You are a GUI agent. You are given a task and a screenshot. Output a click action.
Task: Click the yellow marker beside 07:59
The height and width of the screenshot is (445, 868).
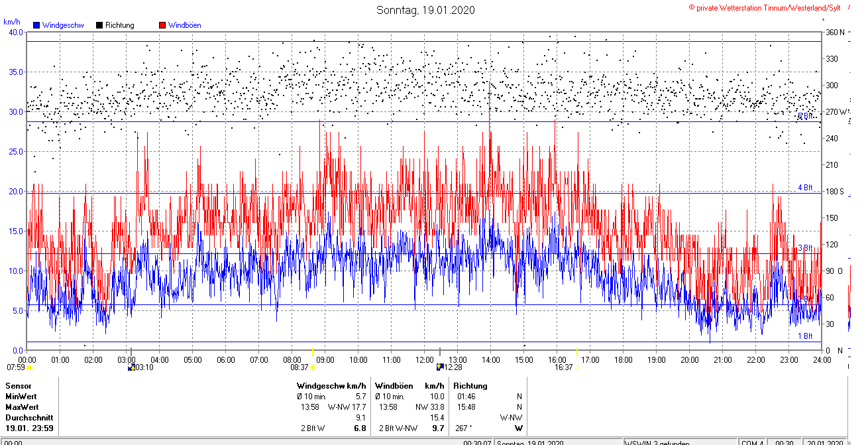29,367
